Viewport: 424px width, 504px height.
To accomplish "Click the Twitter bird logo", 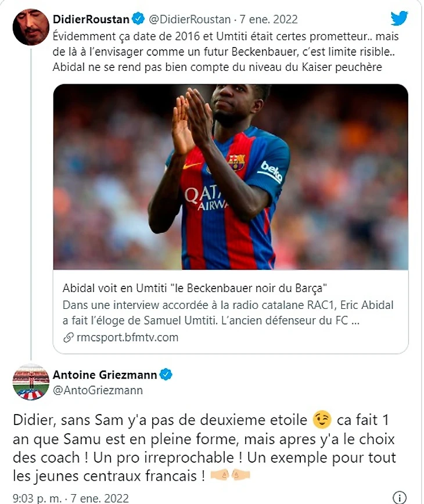I will 399,19.
